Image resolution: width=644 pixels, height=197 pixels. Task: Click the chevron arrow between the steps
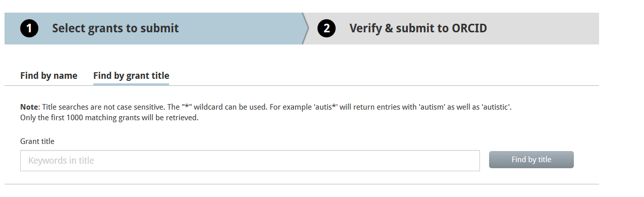305,29
